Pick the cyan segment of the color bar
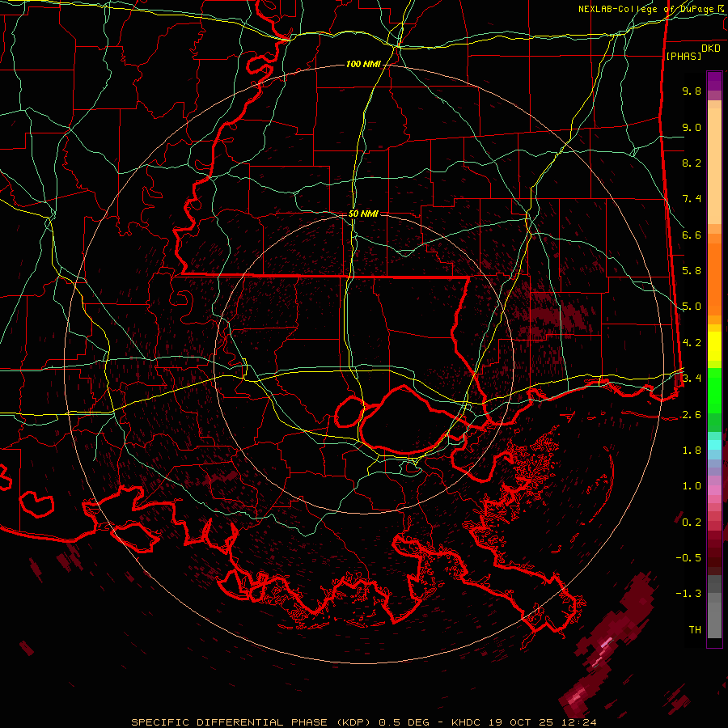The height and width of the screenshot is (728, 728). 714,445
